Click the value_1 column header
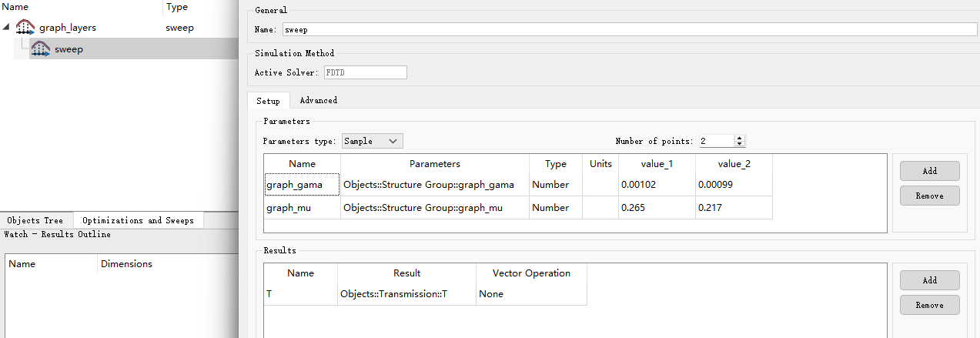This screenshot has width=980, height=338. (x=657, y=164)
